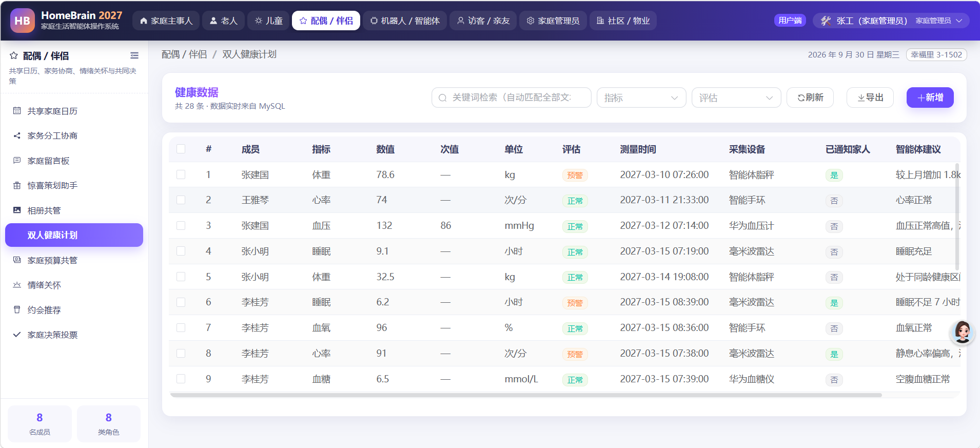Open 家庭留言板 message icon in sidebar

[x=17, y=161]
